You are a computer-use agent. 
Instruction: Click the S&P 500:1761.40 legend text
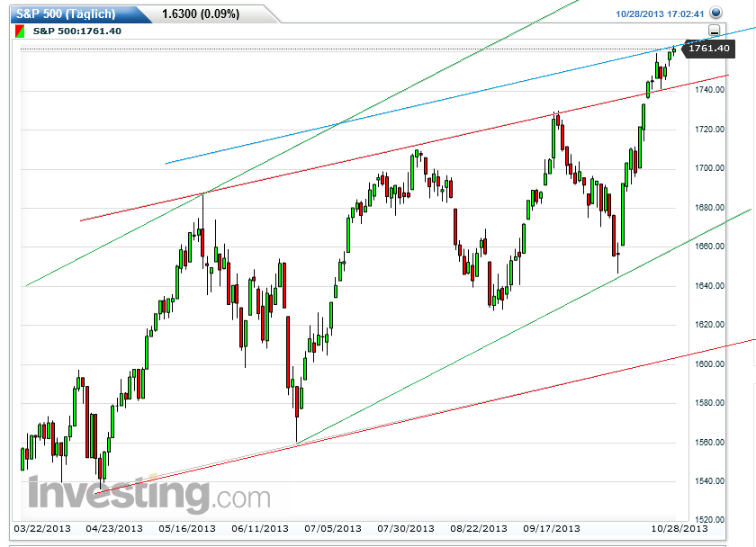pyautogui.click(x=76, y=30)
